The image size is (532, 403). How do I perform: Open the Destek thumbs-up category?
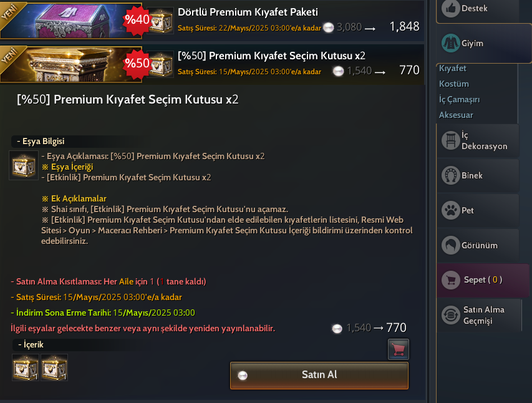[478, 9]
